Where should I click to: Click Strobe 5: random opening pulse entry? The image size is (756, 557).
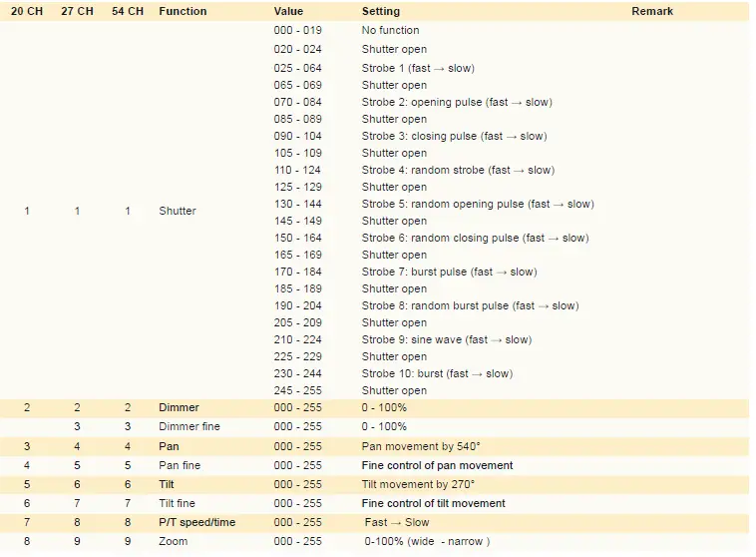(x=478, y=205)
